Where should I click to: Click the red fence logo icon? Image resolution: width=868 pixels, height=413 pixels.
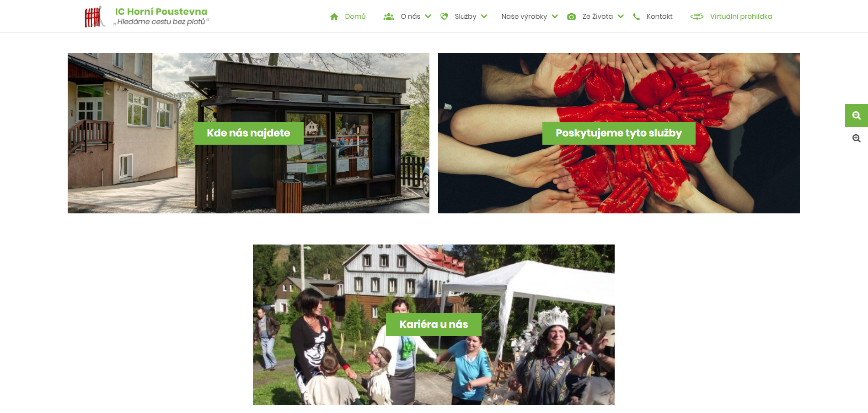tap(94, 17)
